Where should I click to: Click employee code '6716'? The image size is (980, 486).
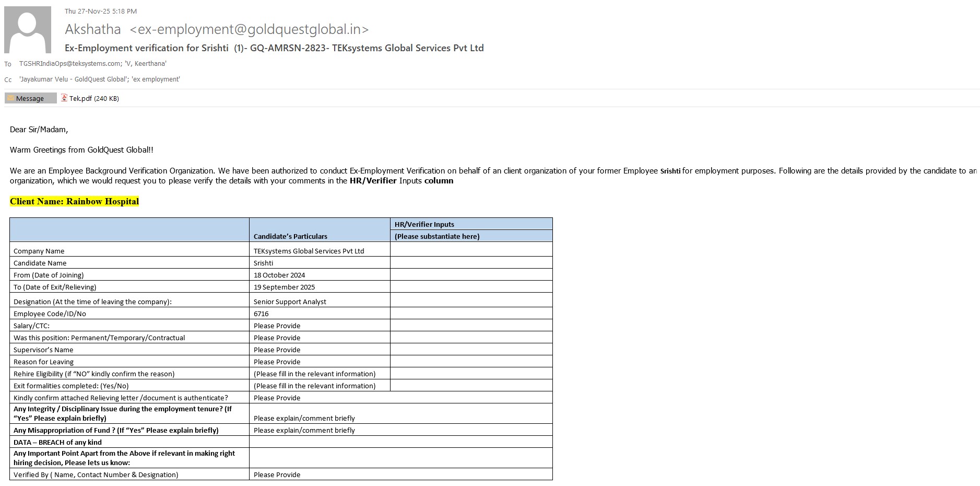coord(261,314)
